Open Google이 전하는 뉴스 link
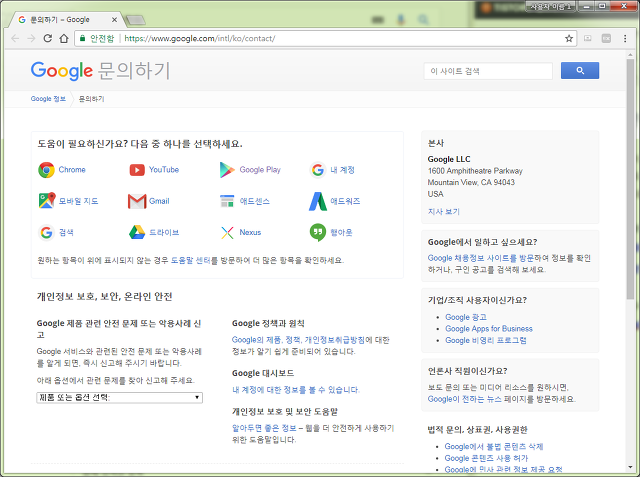This screenshot has height=477, width=640. coord(464,399)
